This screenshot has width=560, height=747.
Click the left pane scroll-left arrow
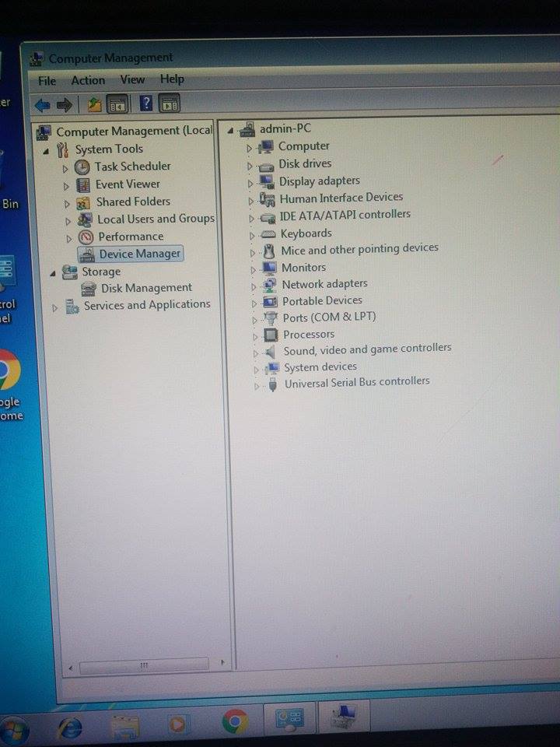pyautogui.click(x=71, y=668)
